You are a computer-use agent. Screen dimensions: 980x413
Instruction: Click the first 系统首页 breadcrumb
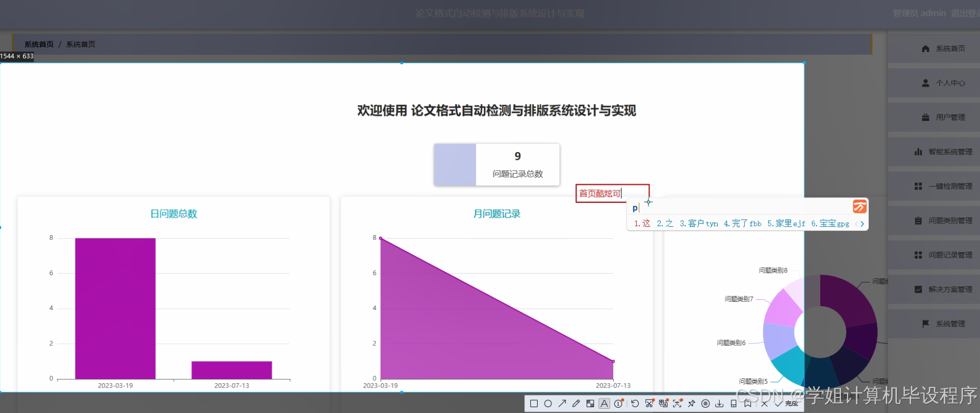[39, 44]
